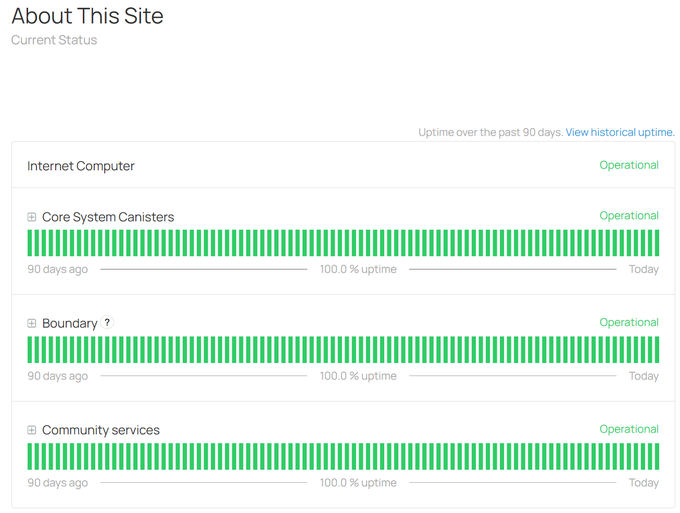Expand the Boundary component group
Screen dimensions: 680x513
32,323
